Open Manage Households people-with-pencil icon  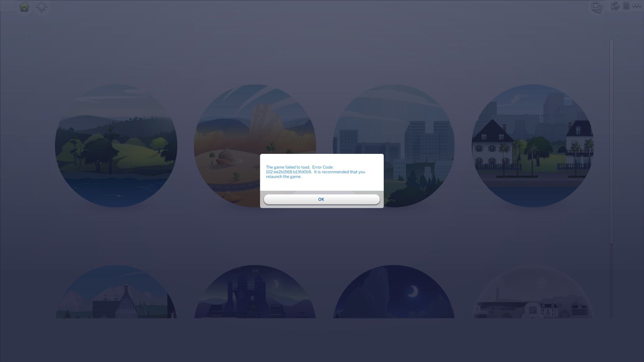[615, 6]
